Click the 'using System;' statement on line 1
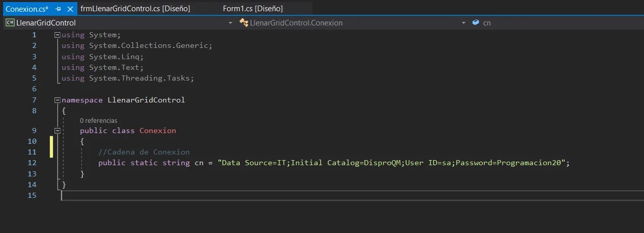The width and height of the screenshot is (644, 233). tap(91, 35)
